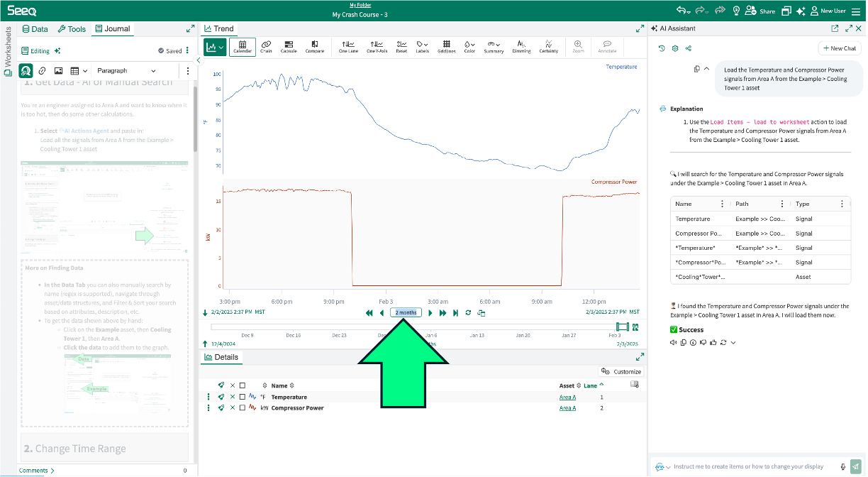868x477 pixels.
Task: Open the Paragraph style dropdown
Action: (126, 71)
